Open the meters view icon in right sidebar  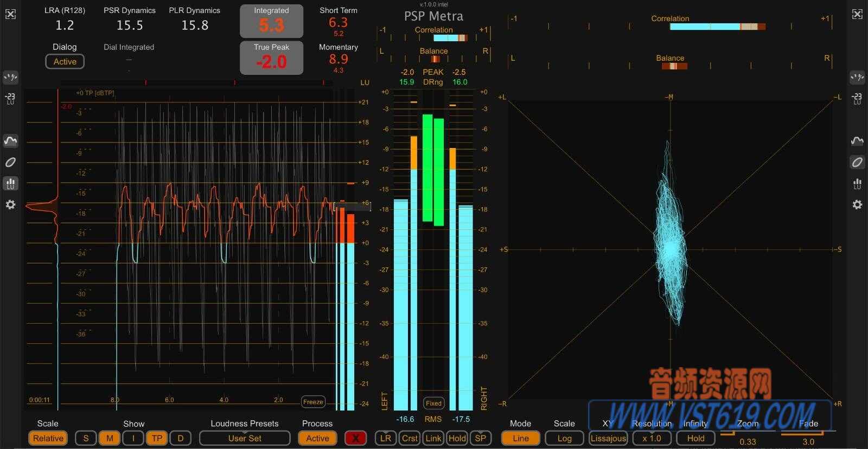click(x=857, y=77)
